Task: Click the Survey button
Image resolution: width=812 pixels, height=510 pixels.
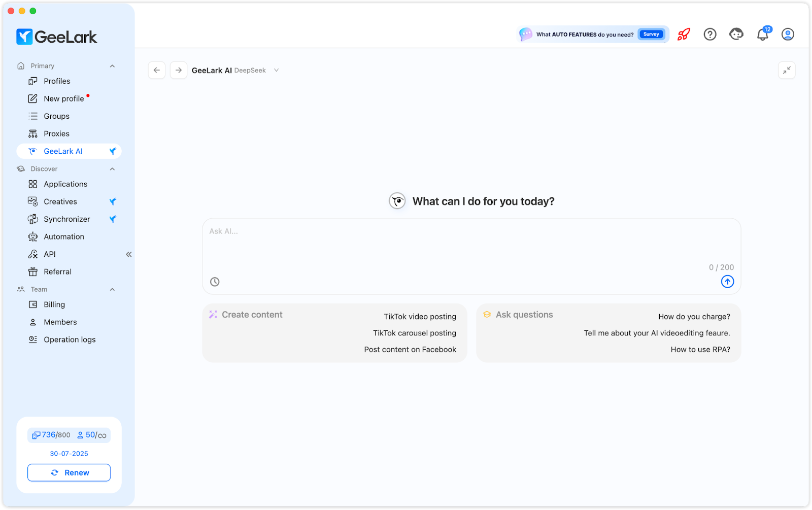Action: click(x=651, y=34)
